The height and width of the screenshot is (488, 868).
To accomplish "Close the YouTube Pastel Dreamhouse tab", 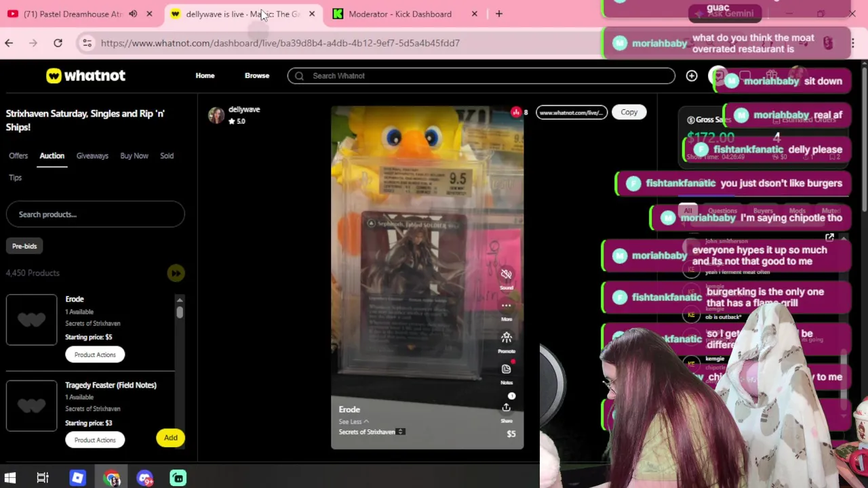I will 149,14.
